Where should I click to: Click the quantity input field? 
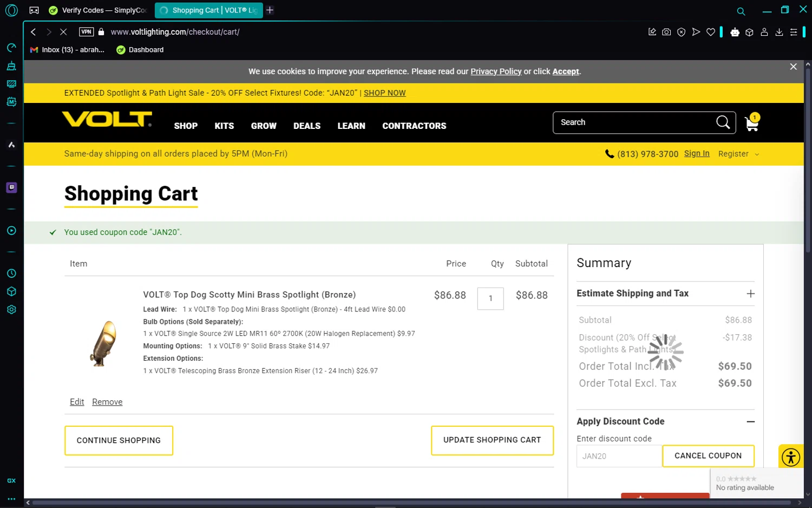490,298
